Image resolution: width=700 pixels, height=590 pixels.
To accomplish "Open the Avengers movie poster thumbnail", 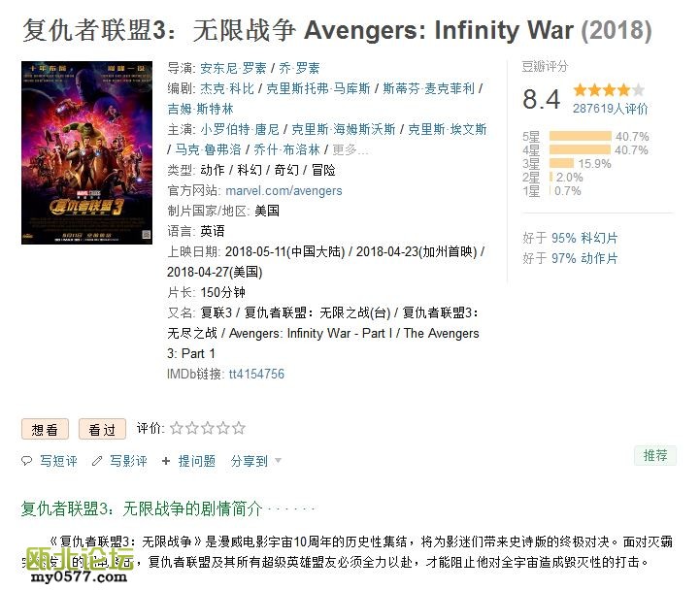I will tap(87, 152).
